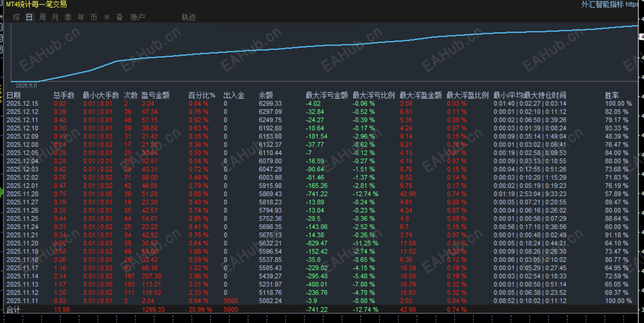Click the balance value 6299.33
The image size is (644, 323).
pyautogui.click(x=270, y=104)
